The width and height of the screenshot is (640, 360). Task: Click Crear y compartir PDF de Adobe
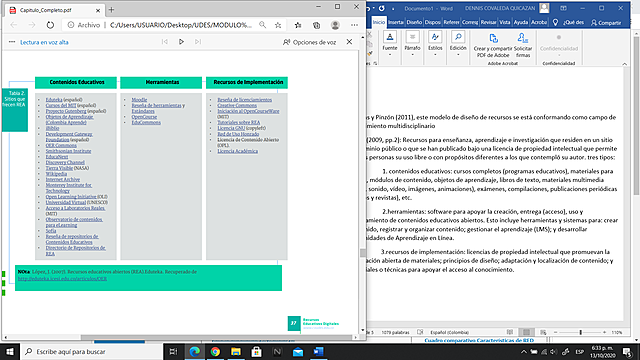point(493,45)
